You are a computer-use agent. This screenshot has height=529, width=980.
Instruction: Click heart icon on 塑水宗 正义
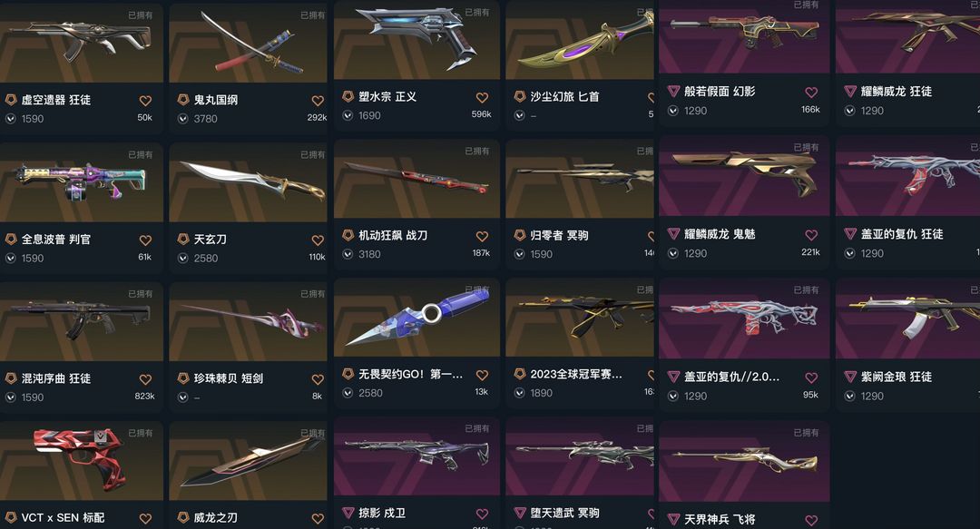(x=482, y=97)
